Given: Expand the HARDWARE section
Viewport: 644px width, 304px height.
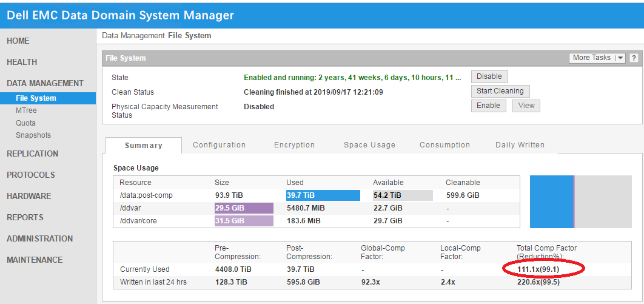Looking at the screenshot, I should pos(29,197).
